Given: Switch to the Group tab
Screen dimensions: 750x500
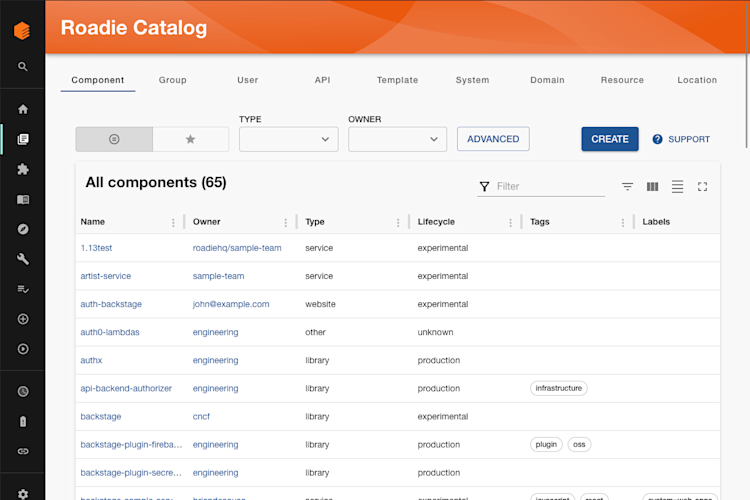Looking at the screenshot, I should (x=173, y=80).
